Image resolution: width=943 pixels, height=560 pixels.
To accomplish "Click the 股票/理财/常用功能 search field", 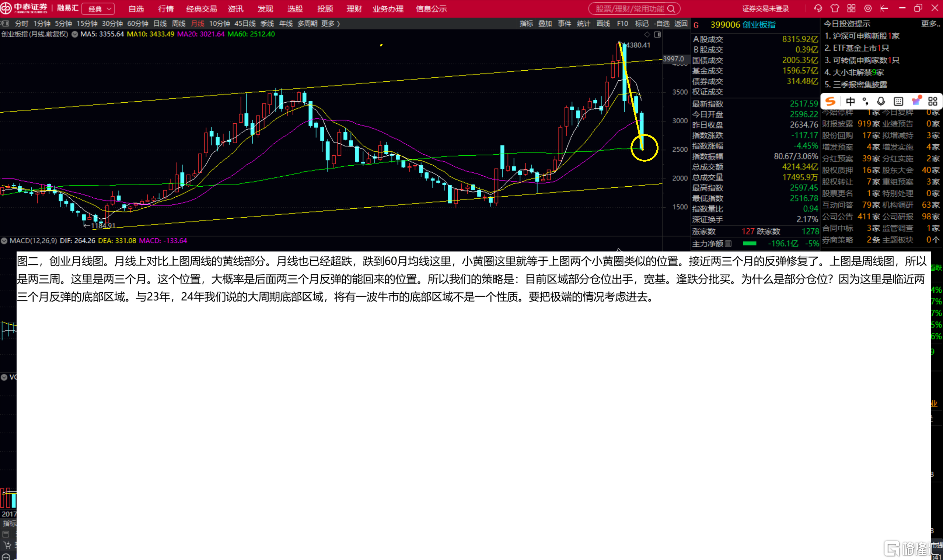I will [634, 9].
